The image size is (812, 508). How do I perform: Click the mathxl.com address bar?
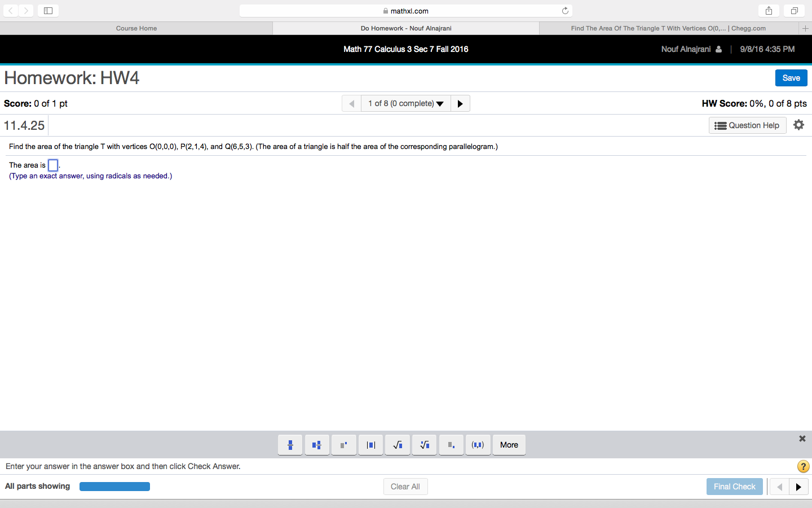coord(406,11)
